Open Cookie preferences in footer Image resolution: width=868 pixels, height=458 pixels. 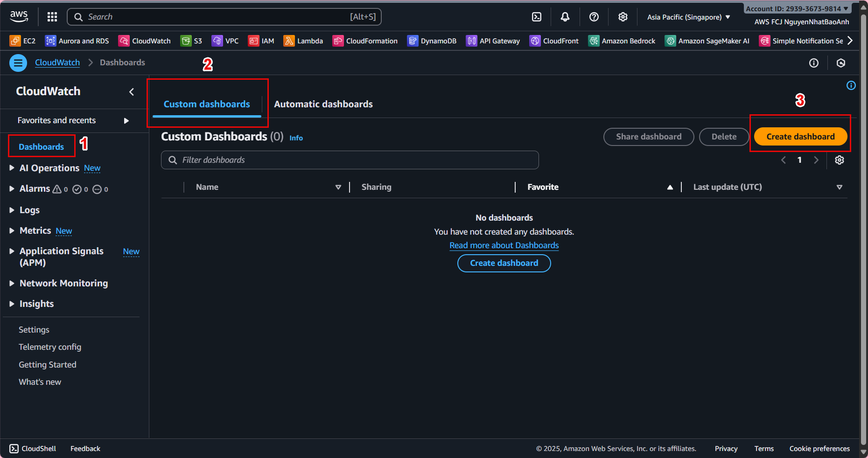pyautogui.click(x=819, y=449)
